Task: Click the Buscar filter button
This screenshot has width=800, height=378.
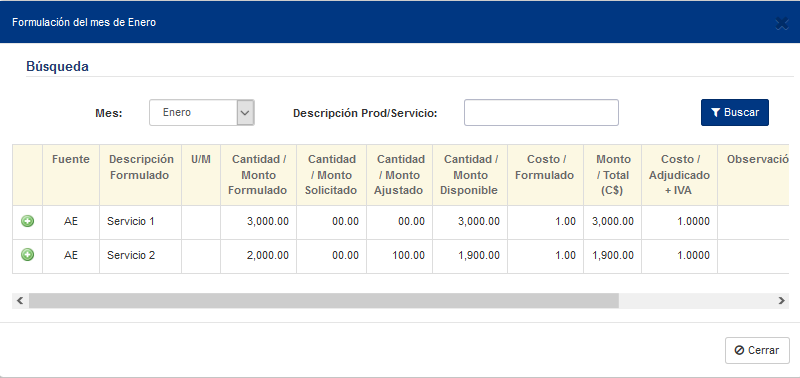Action: click(735, 112)
